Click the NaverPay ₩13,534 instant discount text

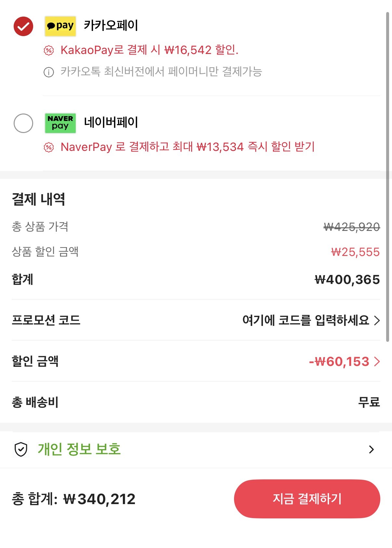[x=188, y=147]
